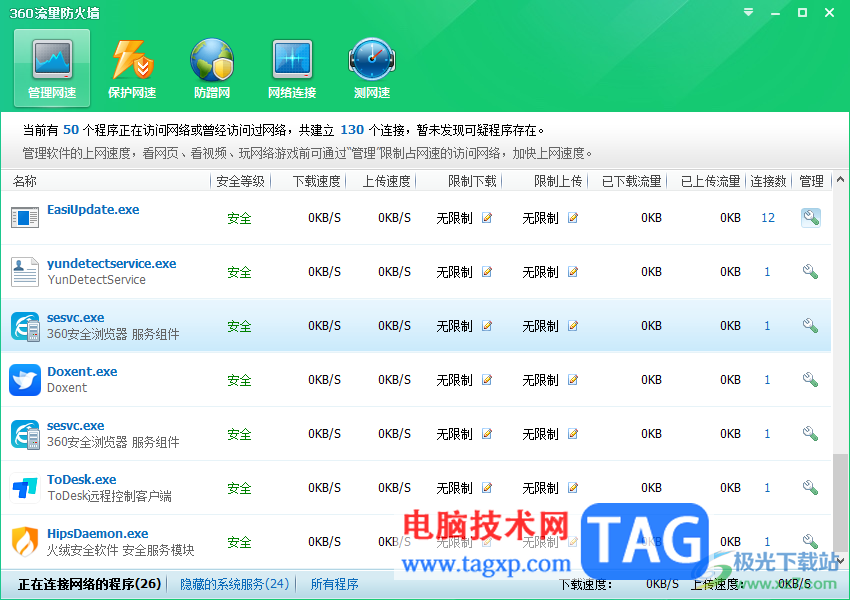Sort by 连接数 column header

tap(768, 181)
